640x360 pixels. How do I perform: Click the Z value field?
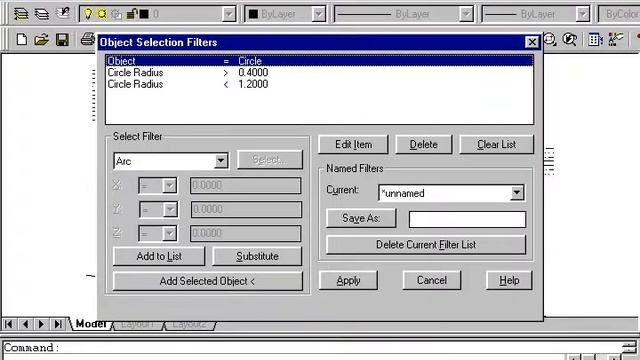pyautogui.click(x=246, y=233)
